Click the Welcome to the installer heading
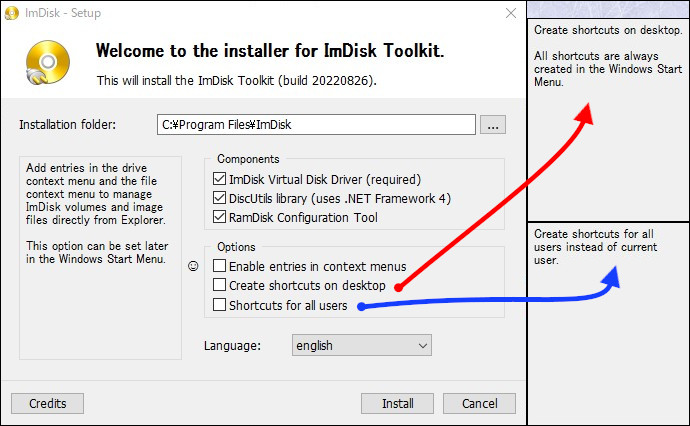 [x=270, y=51]
